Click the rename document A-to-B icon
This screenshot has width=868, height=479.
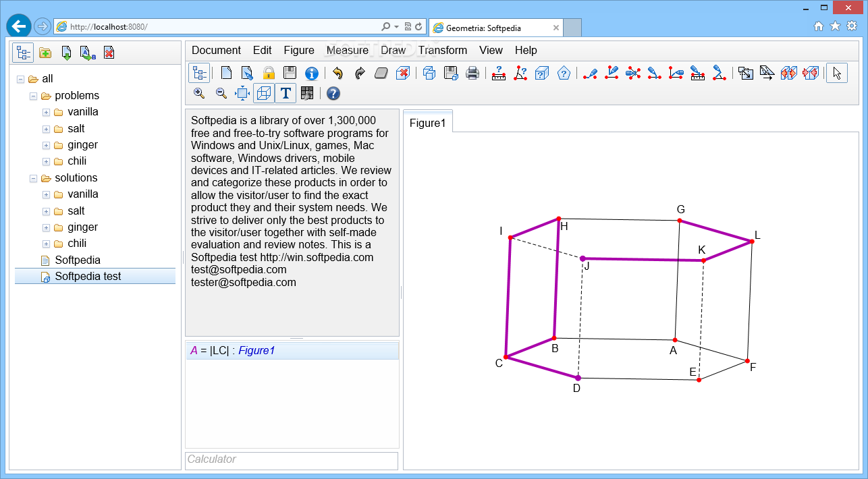tap(88, 53)
